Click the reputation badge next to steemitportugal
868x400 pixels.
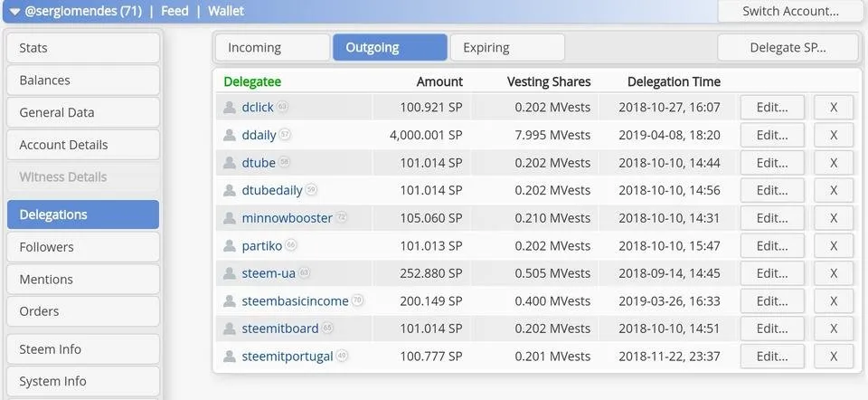click(342, 355)
